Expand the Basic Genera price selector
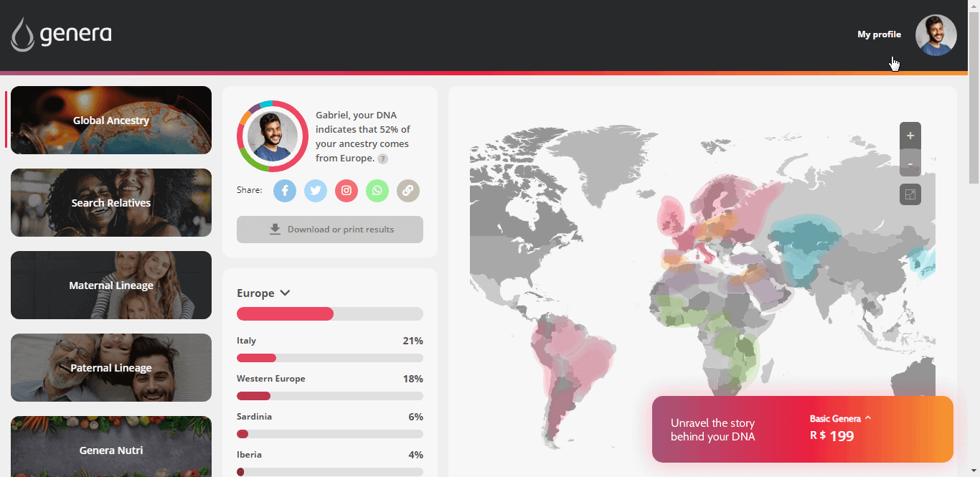 coord(840,419)
